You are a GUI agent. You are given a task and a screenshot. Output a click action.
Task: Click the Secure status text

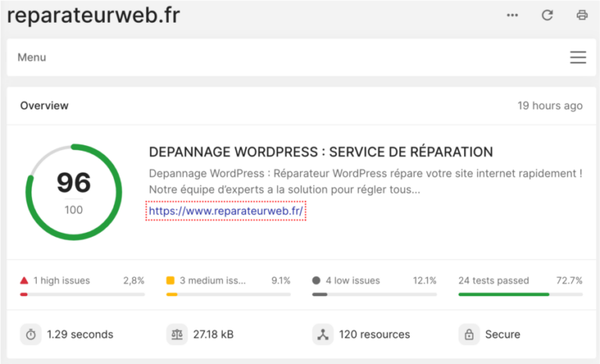(502, 334)
